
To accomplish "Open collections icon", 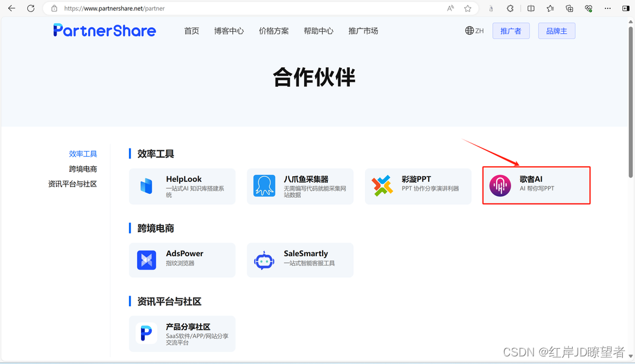I will (x=570, y=8).
